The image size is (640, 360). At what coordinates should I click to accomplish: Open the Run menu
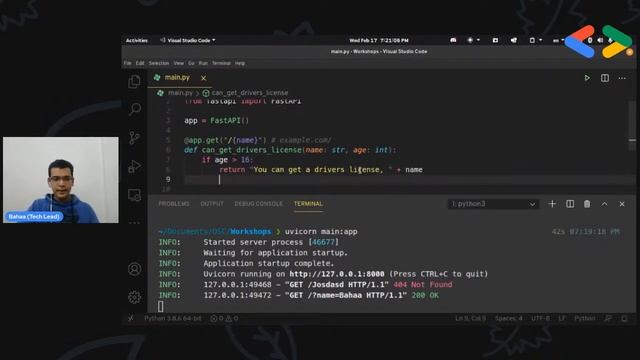(x=203, y=63)
